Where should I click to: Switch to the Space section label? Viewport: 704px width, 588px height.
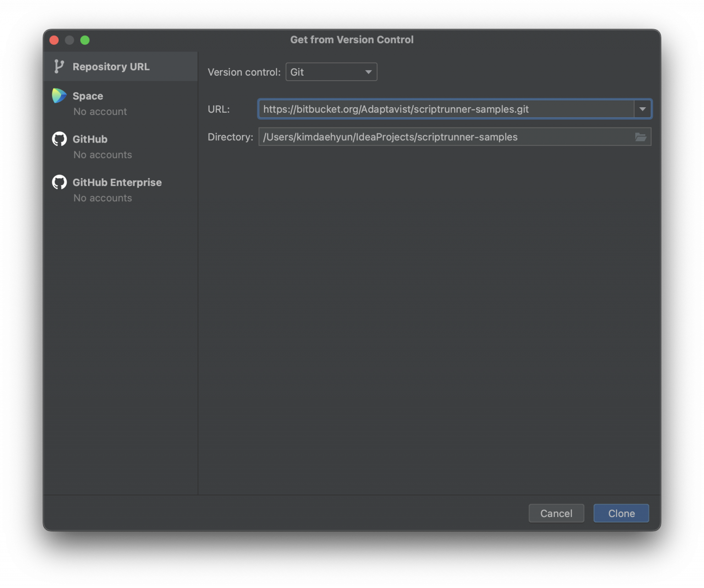coord(88,96)
